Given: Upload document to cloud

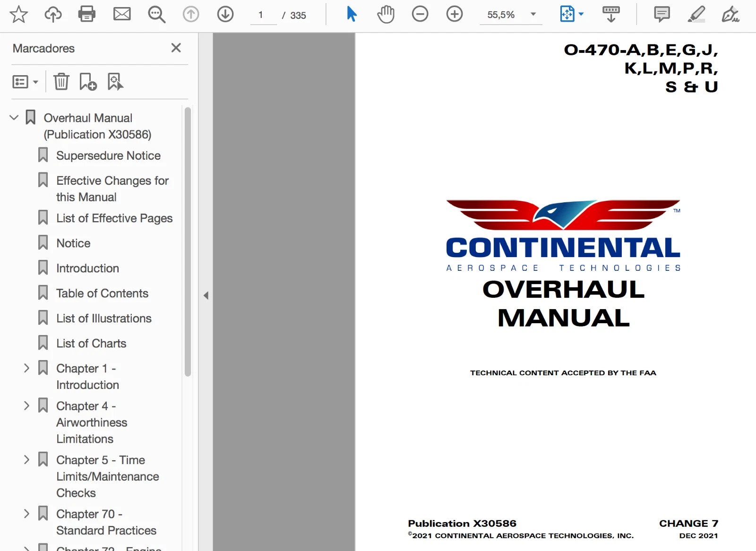Looking at the screenshot, I should (53, 14).
